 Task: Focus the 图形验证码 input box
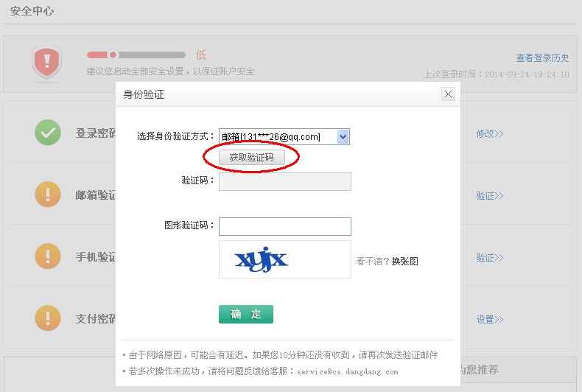pos(284,226)
